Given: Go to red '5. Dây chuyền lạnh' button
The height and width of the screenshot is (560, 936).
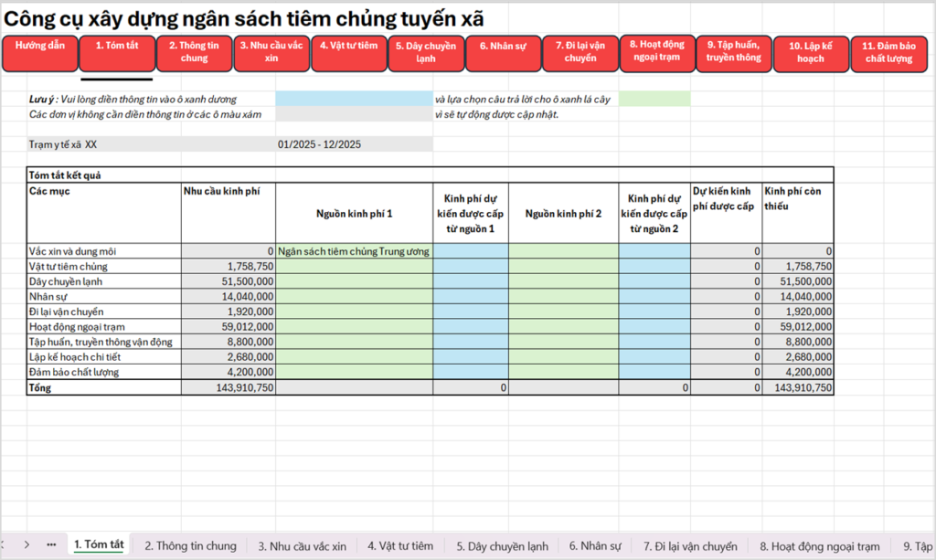Looking at the screenshot, I should click(425, 53).
